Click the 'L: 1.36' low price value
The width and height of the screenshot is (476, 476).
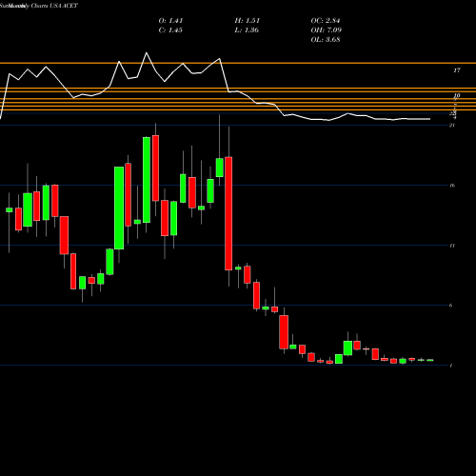point(247,30)
